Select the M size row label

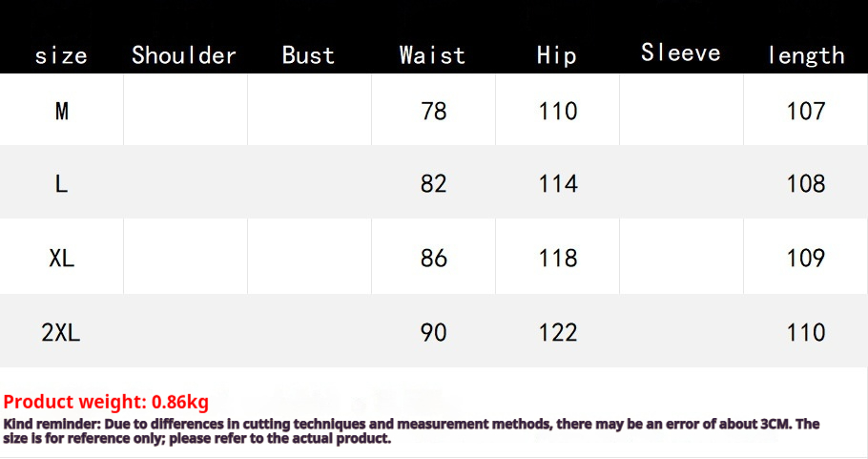pos(61,112)
